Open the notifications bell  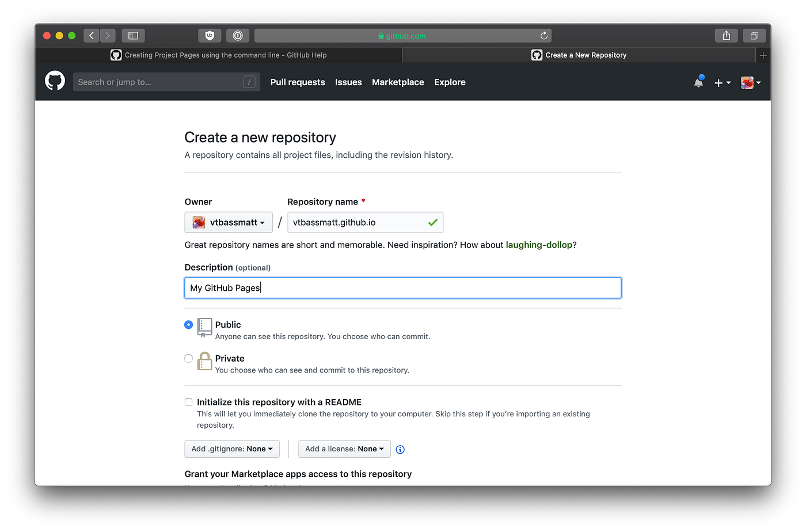(699, 82)
